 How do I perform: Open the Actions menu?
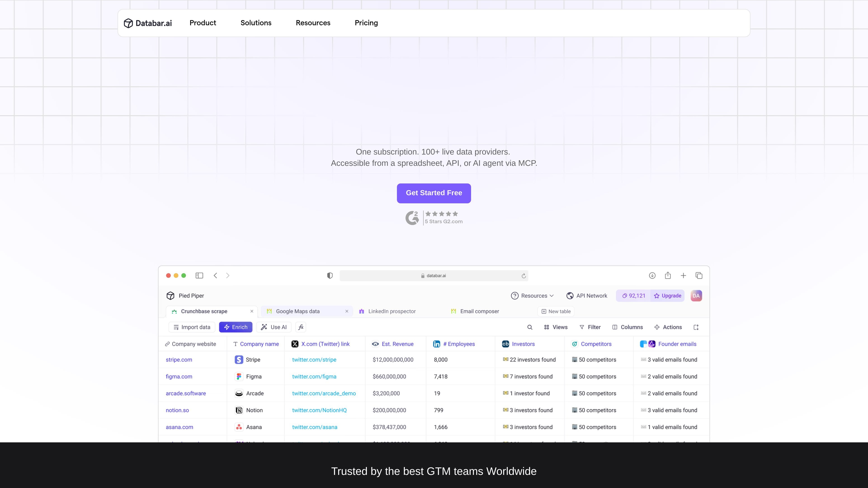[668, 327]
